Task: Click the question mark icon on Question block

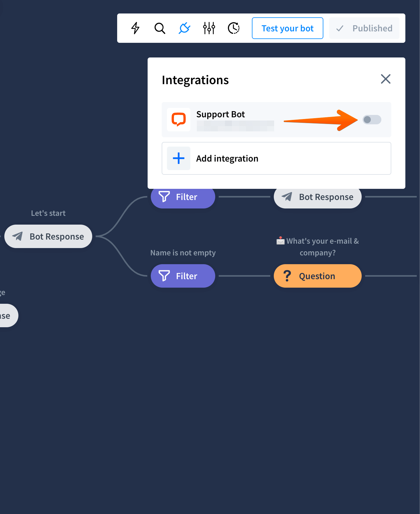Action: pos(287,276)
